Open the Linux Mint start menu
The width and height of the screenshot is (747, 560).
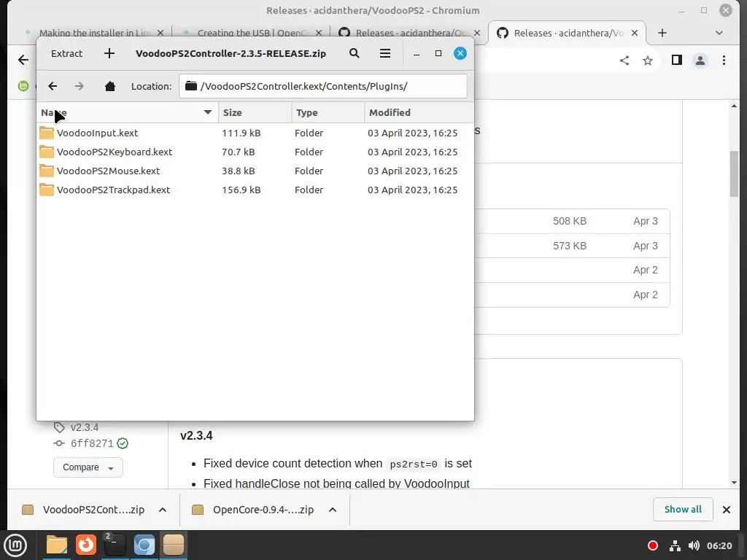pyautogui.click(x=15, y=545)
